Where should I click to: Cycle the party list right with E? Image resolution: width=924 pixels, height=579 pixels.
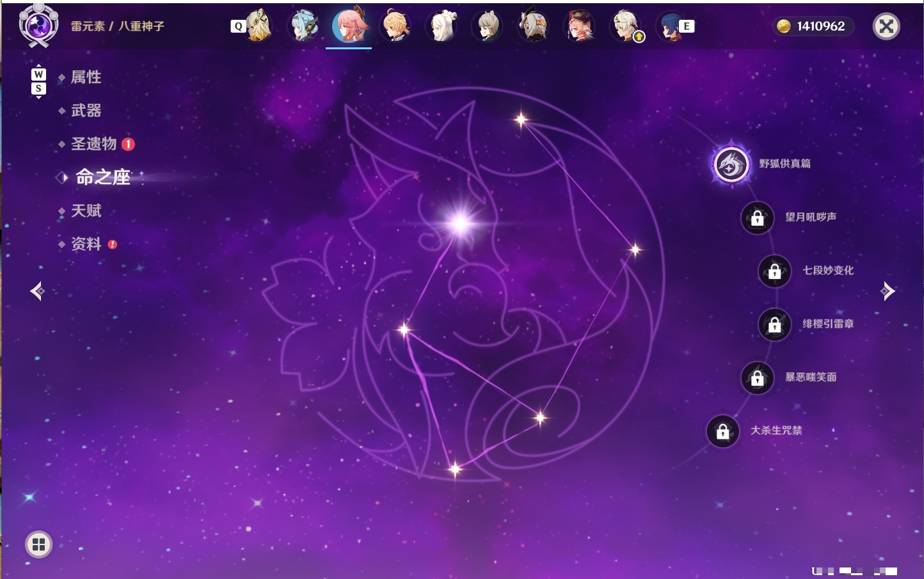(x=687, y=26)
